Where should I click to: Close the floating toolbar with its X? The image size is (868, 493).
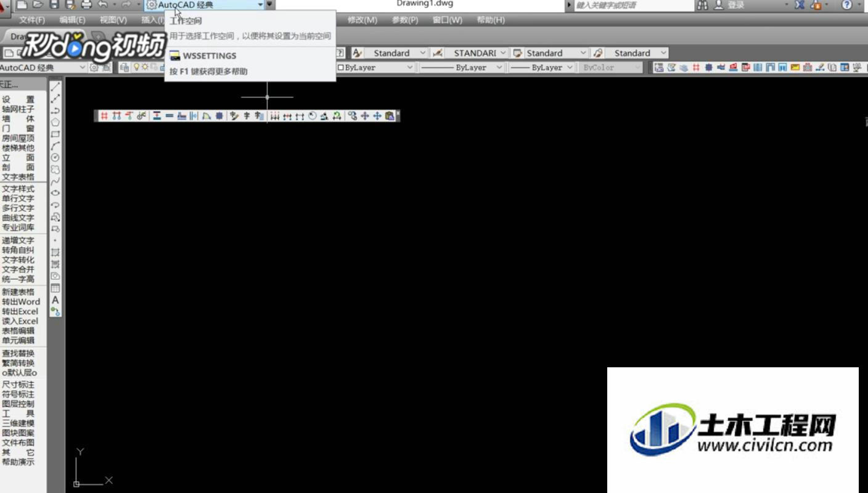point(398,112)
